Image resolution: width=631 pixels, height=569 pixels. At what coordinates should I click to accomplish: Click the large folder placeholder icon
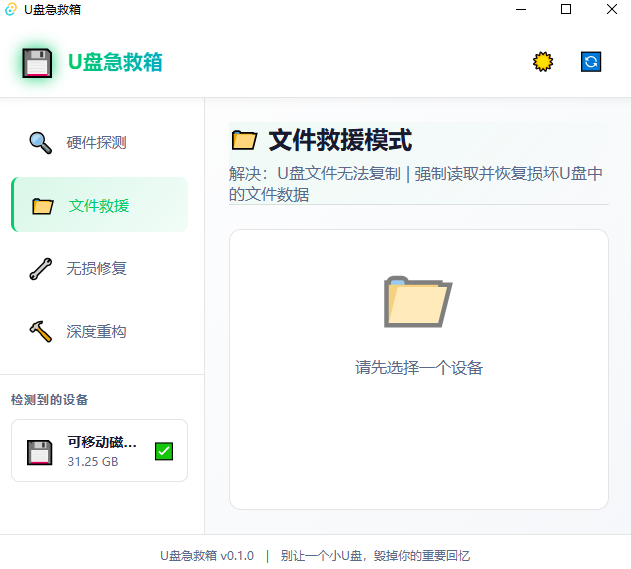tap(418, 301)
